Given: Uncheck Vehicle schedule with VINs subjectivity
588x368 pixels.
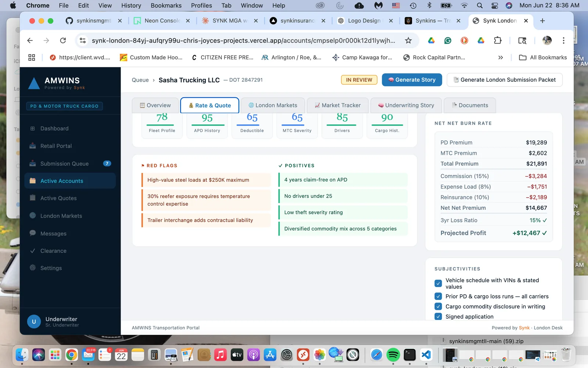Looking at the screenshot, I should [x=438, y=283].
